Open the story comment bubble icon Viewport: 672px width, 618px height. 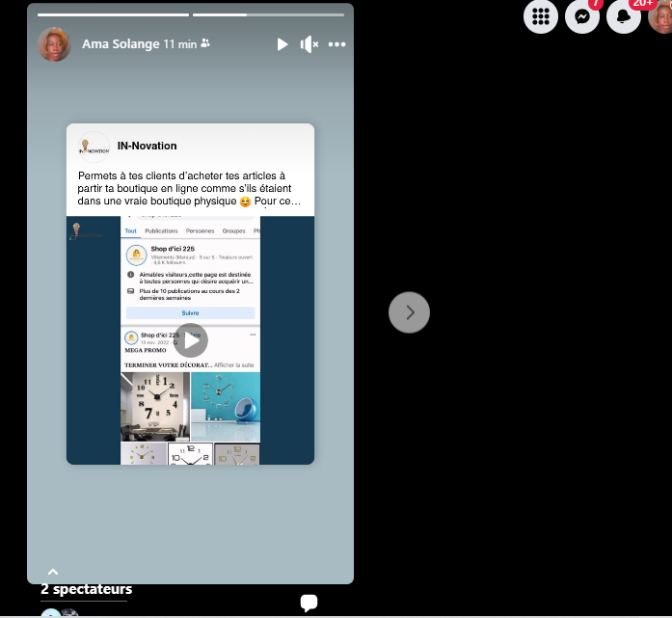(309, 604)
